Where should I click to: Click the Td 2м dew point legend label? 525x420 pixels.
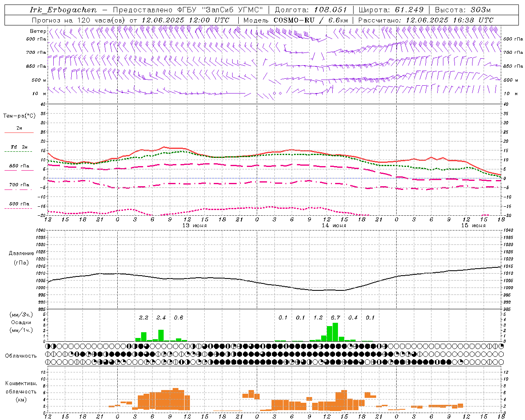pos(19,147)
